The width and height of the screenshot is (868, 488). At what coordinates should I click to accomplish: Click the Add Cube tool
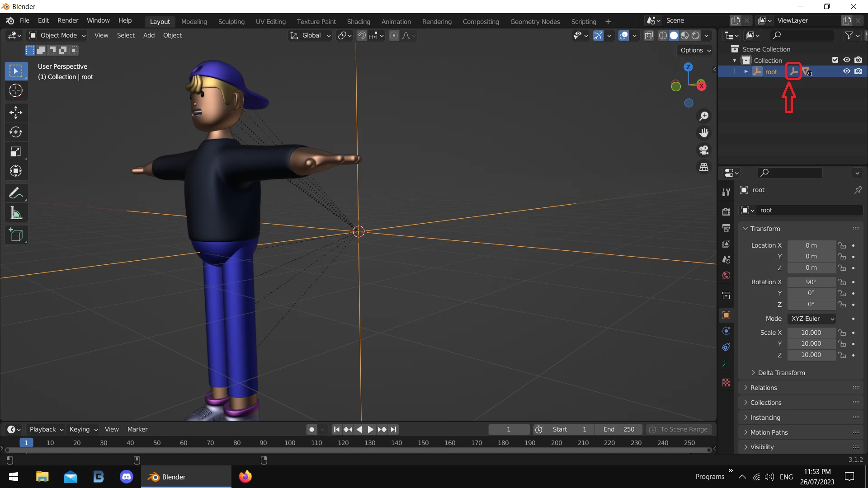pyautogui.click(x=16, y=235)
